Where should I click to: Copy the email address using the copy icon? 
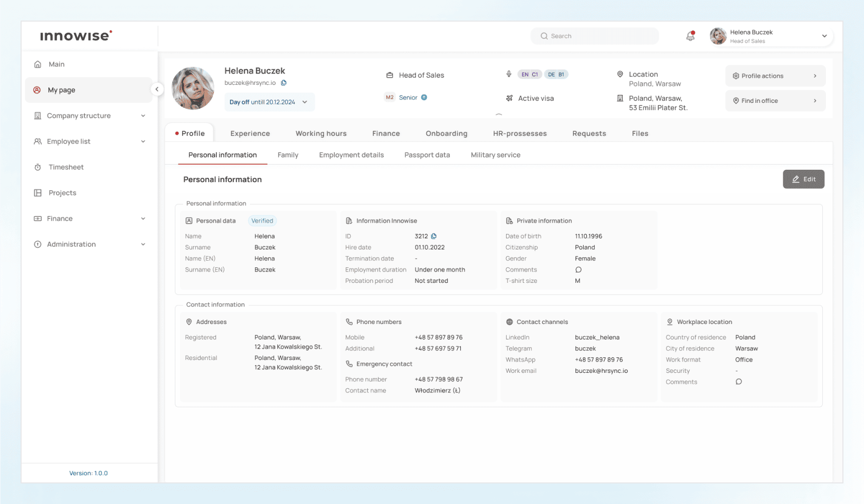(x=284, y=82)
